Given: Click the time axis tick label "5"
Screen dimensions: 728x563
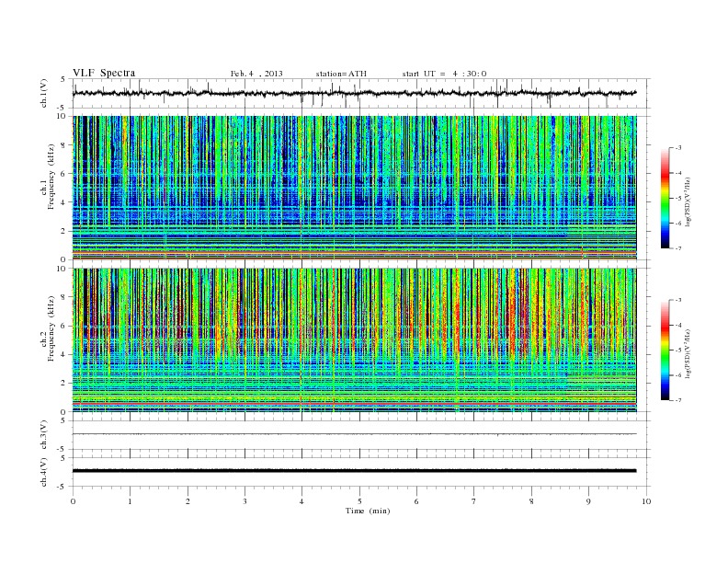Looking at the screenshot, I should tap(359, 501).
